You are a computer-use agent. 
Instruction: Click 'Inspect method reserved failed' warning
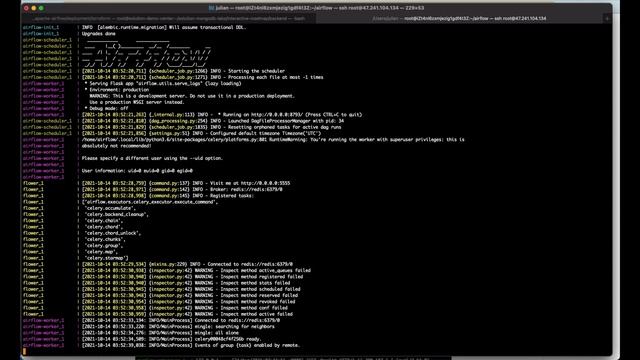pos(190,295)
